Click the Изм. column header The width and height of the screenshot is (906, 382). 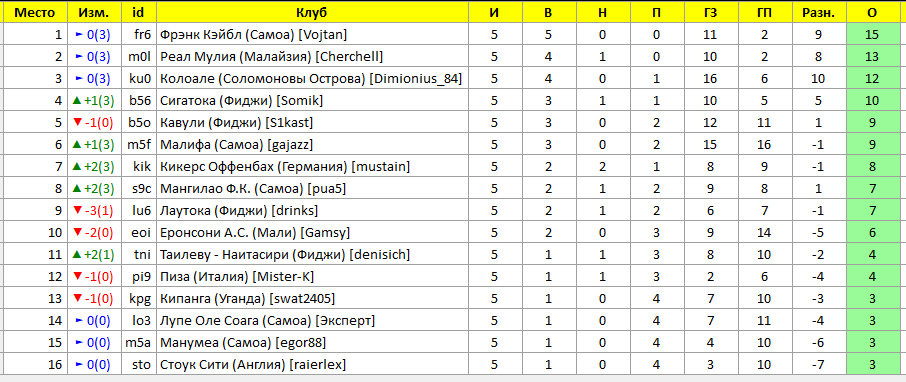[x=94, y=13]
